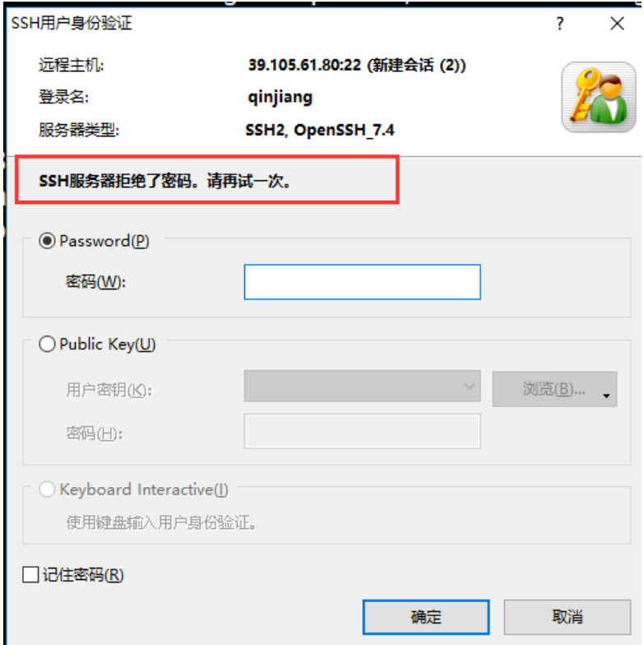Confirm with the 确定 button
The image size is (644, 645).
426,617
